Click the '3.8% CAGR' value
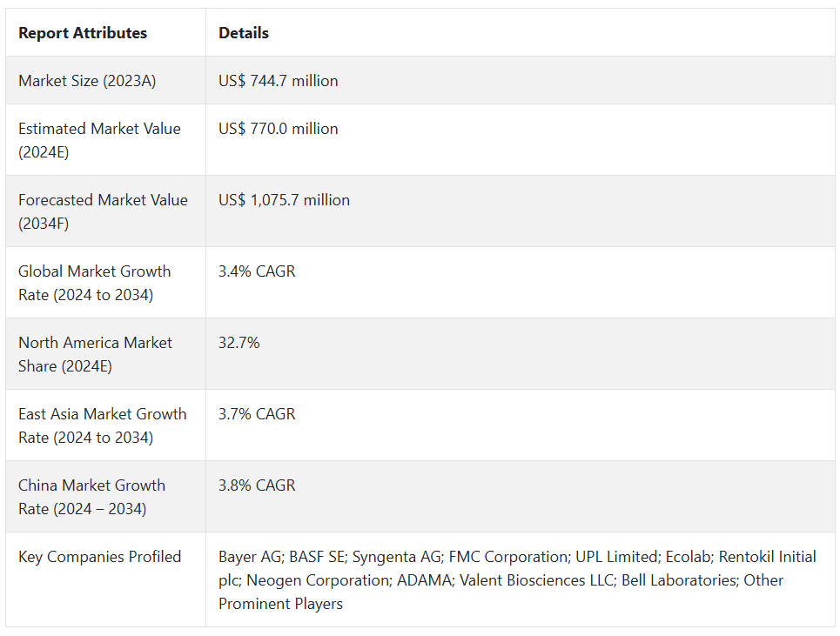The height and width of the screenshot is (636, 840). [x=257, y=485]
